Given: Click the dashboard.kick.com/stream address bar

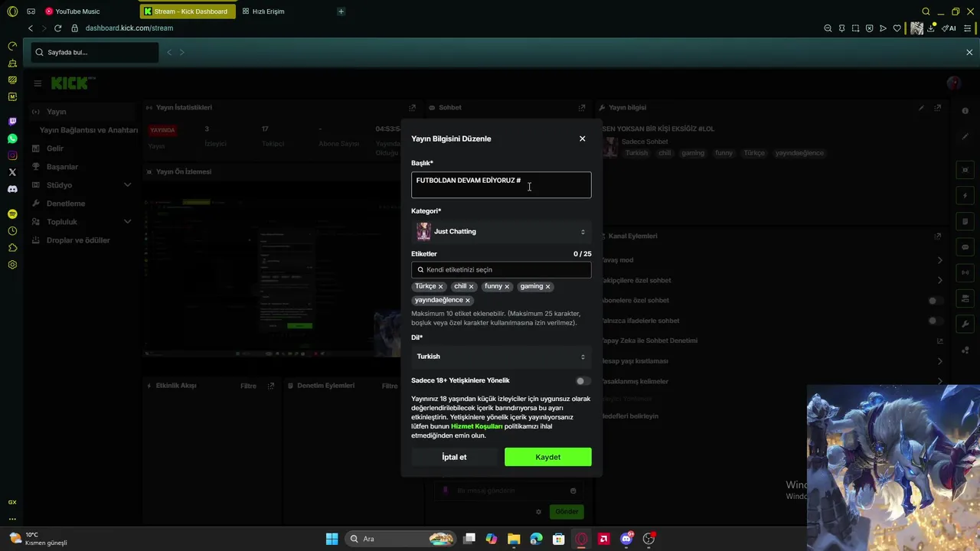Looking at the screenshot, I should point(129,28).
